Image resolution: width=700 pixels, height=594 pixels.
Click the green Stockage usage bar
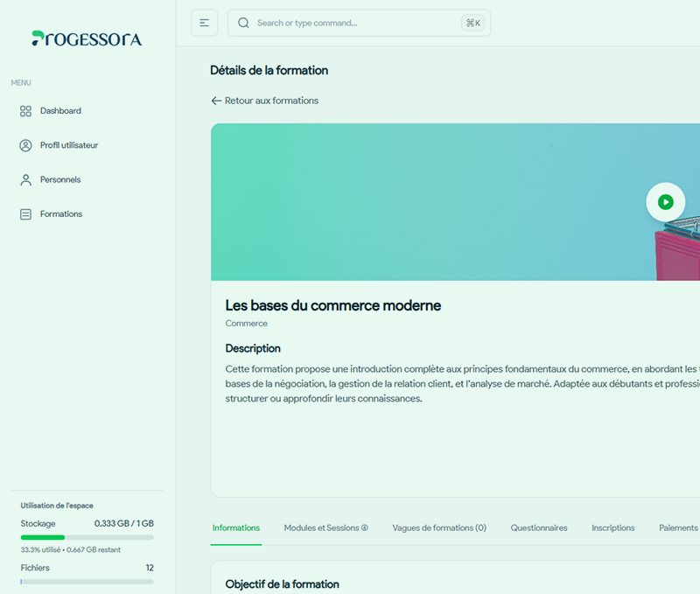pyautogui.click(x=44, y=537)
